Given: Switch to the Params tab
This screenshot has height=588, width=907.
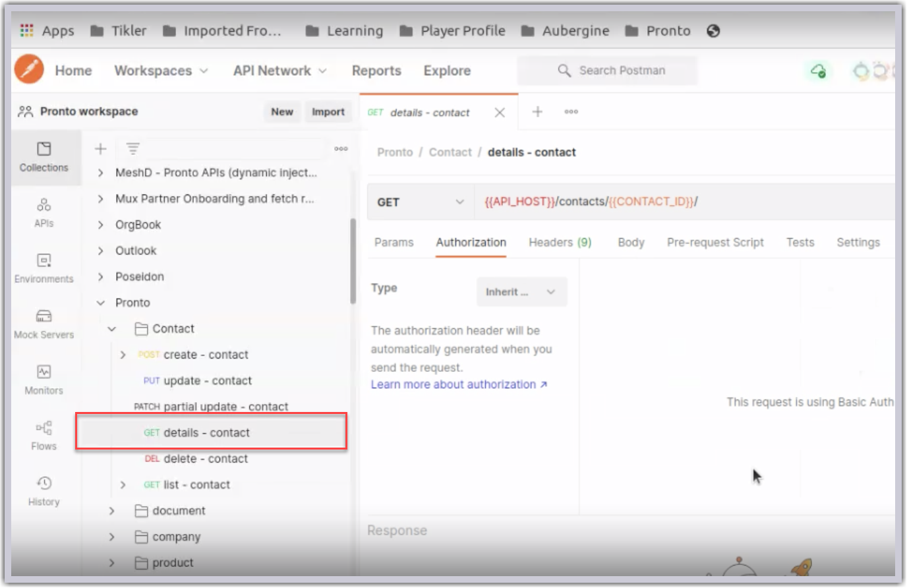Looking at the screenshot, I should [x=394, y=243].
